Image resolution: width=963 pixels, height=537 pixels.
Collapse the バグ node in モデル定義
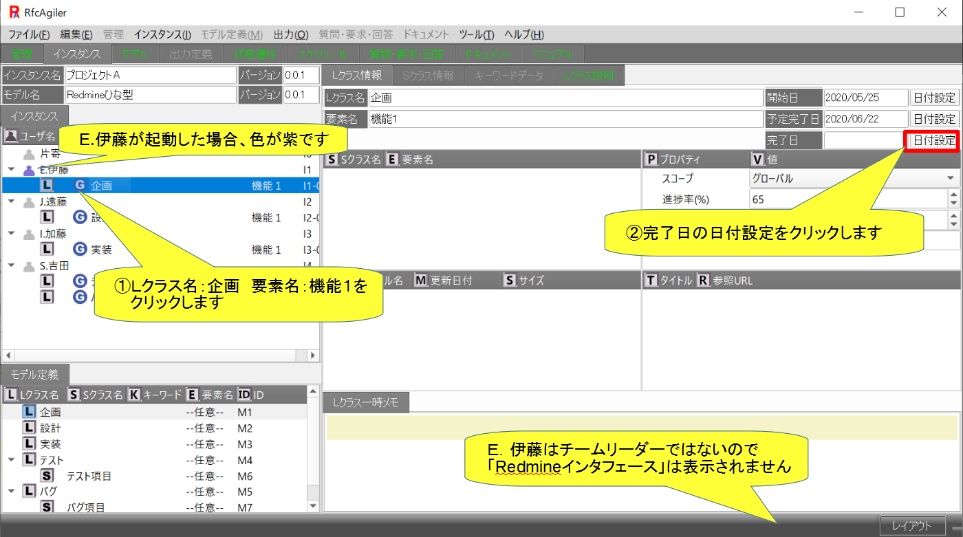[11, 491]
